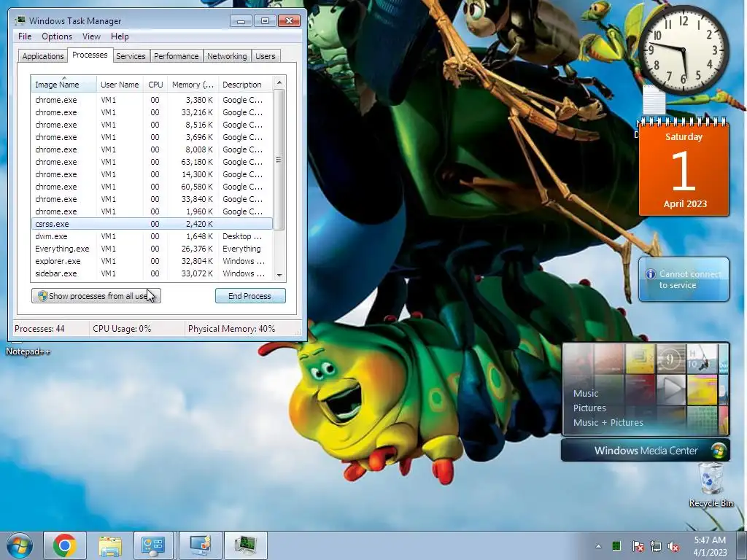The width and height of the screenshot is (747, 560).
Task: Open the Options menu
Action: pyautogui.click(x=57, y=36)
